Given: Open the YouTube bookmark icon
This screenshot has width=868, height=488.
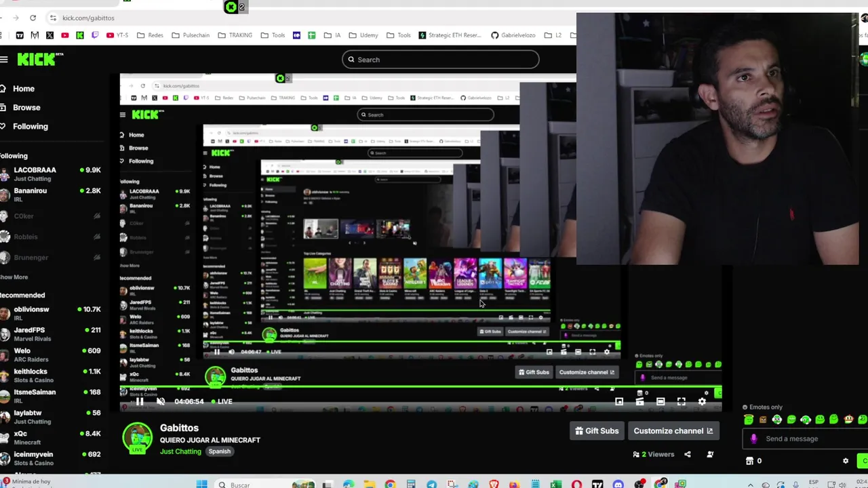Looking at the screenshot, I should (65, 35).
